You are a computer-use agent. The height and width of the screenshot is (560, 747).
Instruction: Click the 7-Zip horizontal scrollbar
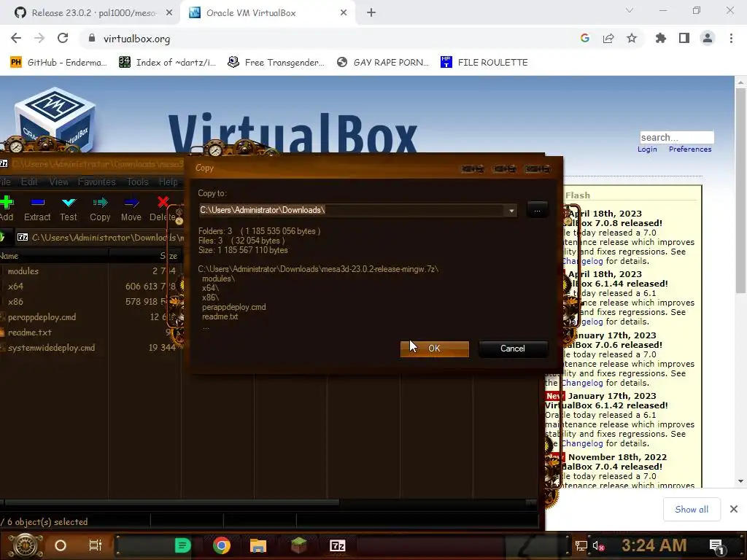pyautogui.click(x=171, y=502)
